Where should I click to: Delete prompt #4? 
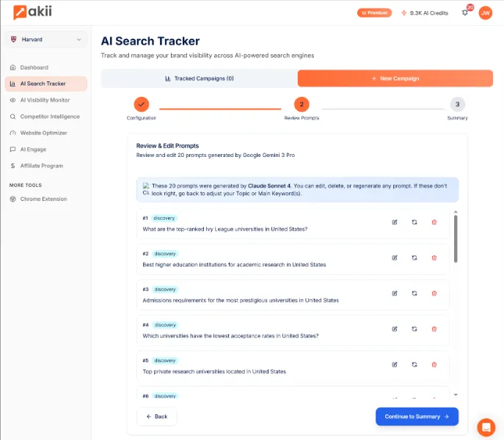tap(434, 329)
